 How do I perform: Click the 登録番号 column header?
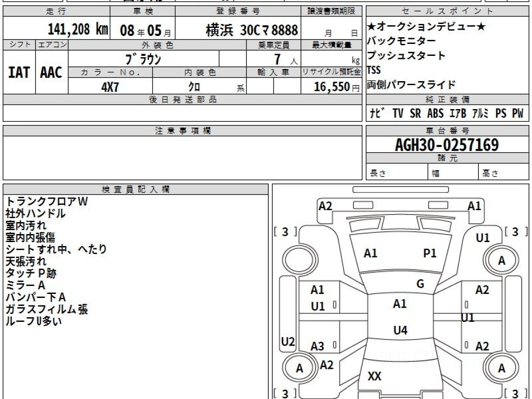[x=239, y=12]
